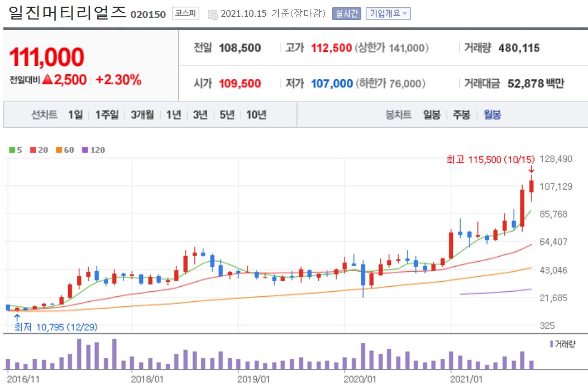Click the 거래량 value 480,115
This screenshot has height=390, width=588.
coord(519,48)
